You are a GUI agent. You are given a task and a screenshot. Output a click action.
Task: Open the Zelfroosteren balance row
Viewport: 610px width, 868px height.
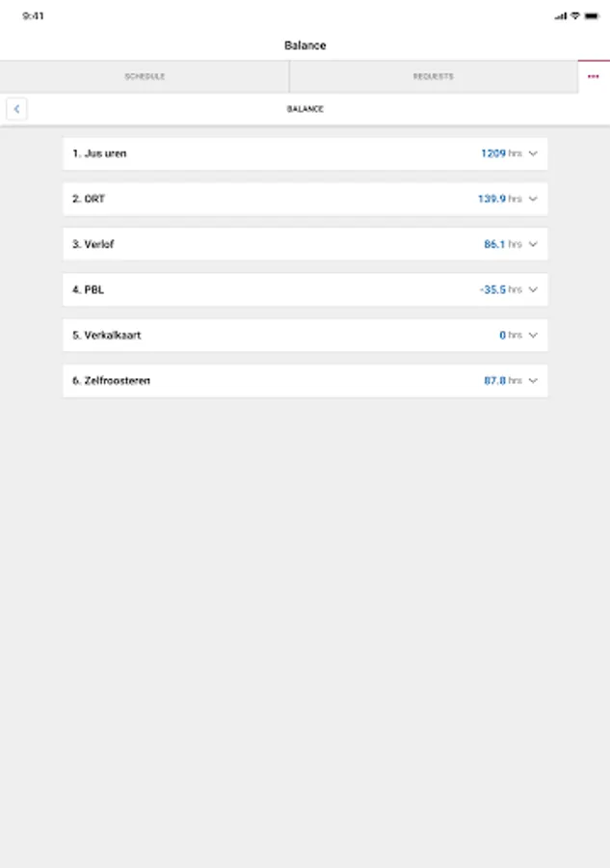pyautogui.click(x=289, y=380)
